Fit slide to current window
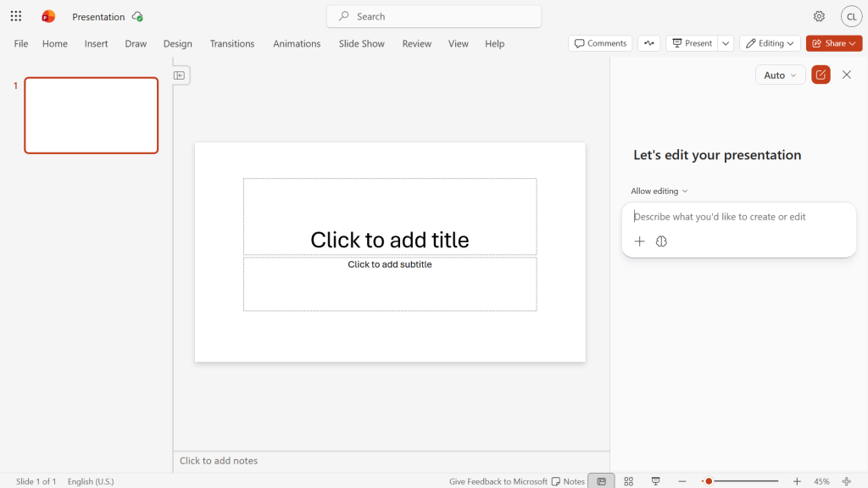Image resolution: width=868 pixels, height=488 pixels. point(847,481)
